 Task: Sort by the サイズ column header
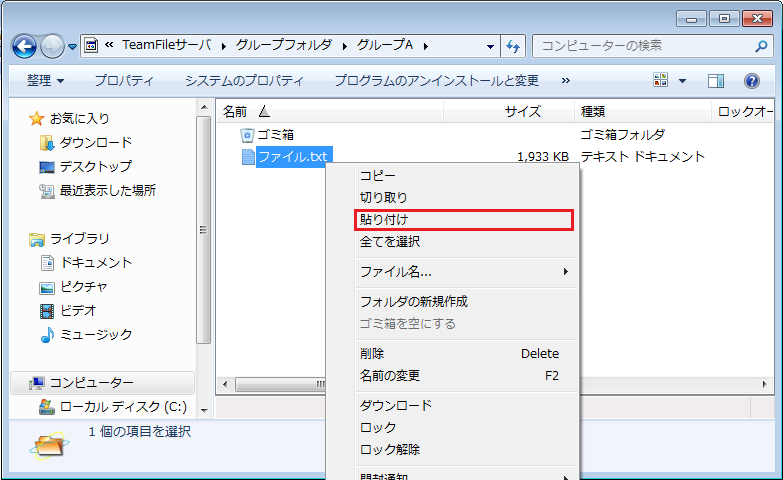[x=522, y=111]
